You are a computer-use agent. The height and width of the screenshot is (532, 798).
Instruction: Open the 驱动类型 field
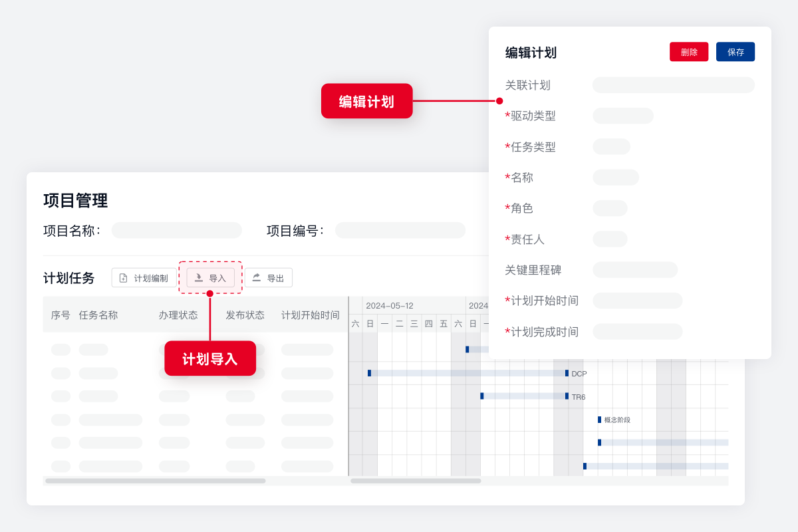(x=622, y=116)
